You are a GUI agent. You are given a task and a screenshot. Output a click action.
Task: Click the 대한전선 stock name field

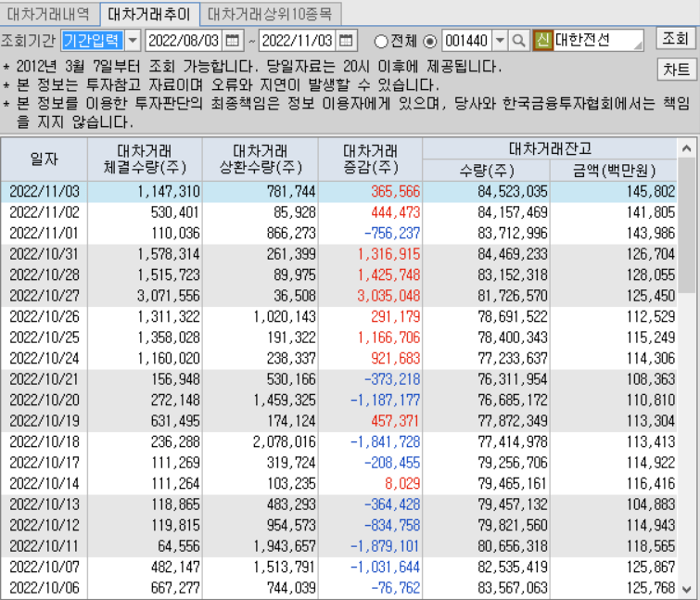point(598,41)
